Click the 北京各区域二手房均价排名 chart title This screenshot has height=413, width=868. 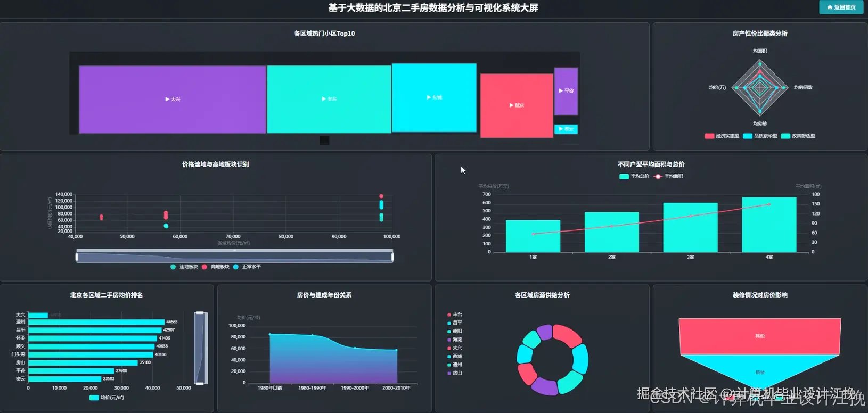point(107,295)
